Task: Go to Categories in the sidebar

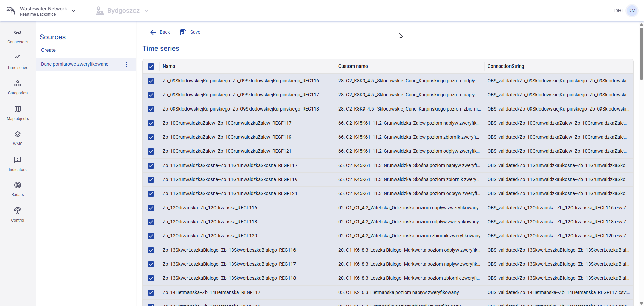Action: coord(18,87)
